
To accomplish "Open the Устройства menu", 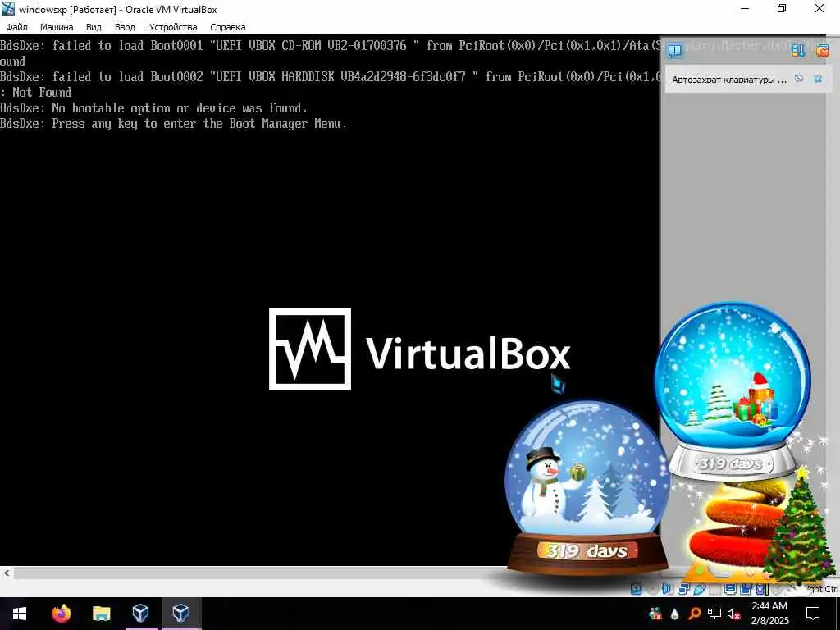I will 173,27.
